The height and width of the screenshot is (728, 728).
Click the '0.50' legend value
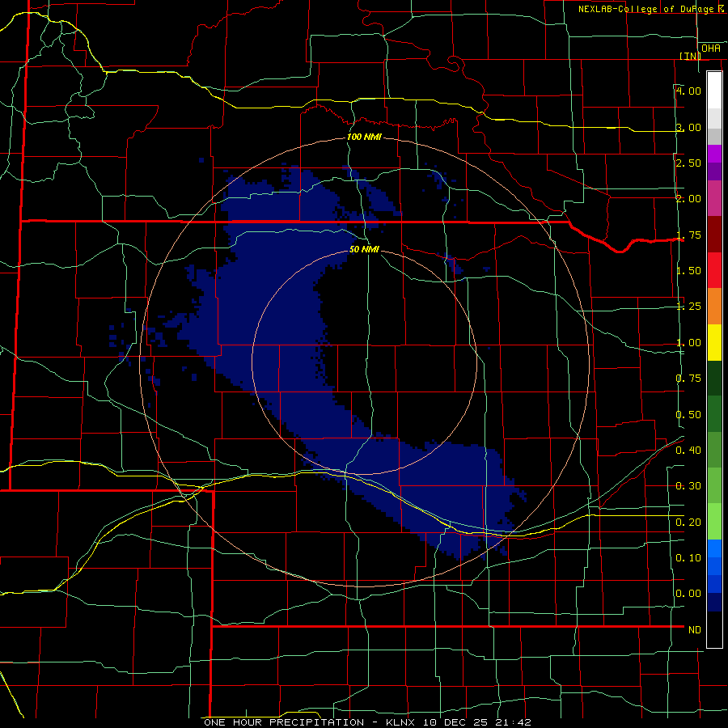pyautogui.click(x=688, y=415)
